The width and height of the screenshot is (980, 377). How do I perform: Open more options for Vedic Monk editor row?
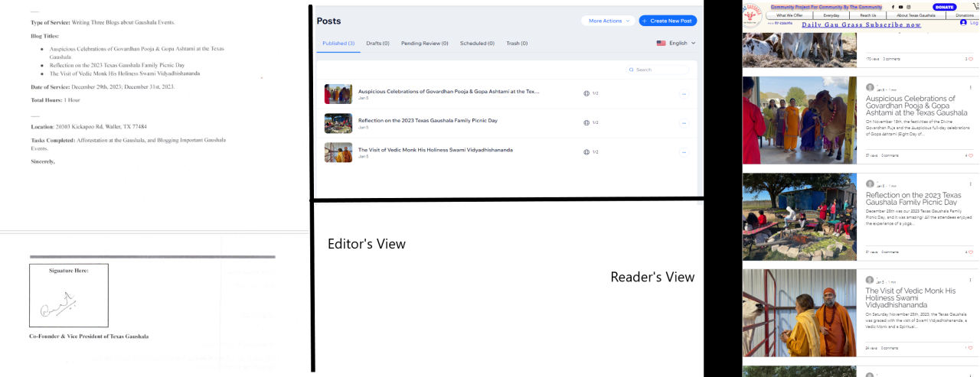pyautogui.click(x=684, y=151)
